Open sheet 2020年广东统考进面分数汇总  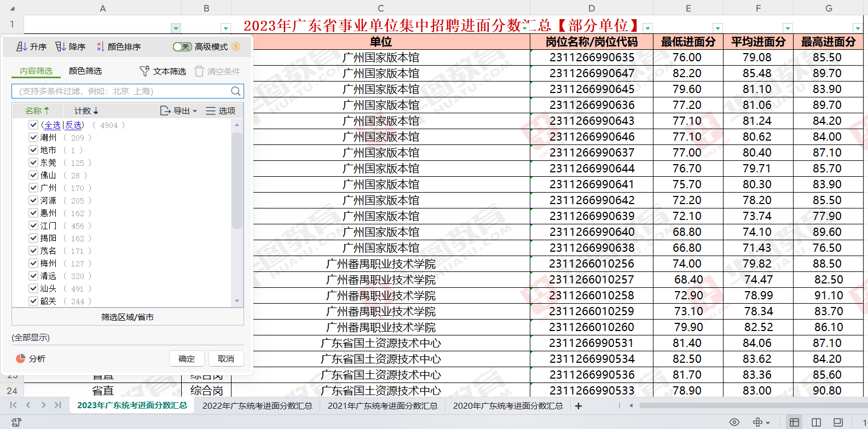click(x=508, y=405)
